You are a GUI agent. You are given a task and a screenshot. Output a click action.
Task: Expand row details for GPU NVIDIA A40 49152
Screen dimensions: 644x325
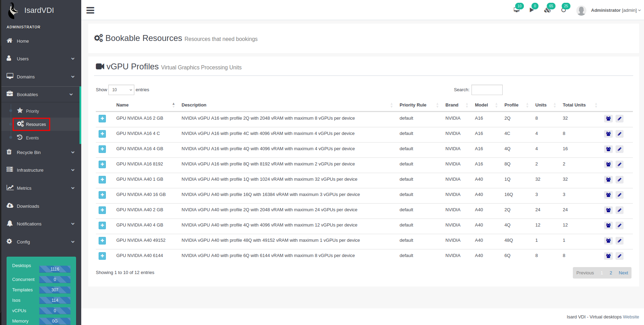pyautogui.click(x=102, y=241)
